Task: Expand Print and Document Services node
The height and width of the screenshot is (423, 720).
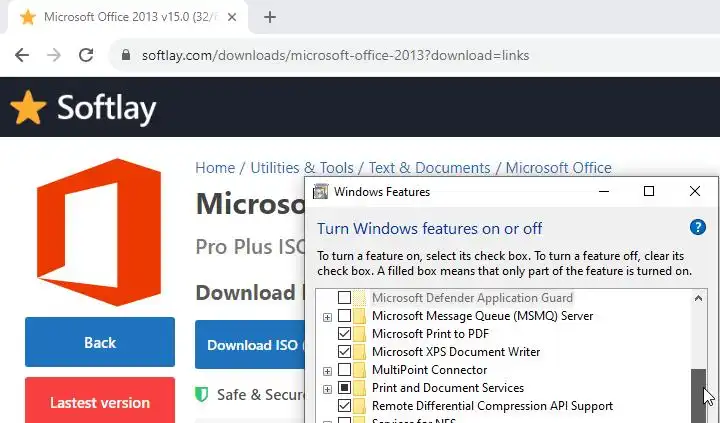Action: point(327,389)
